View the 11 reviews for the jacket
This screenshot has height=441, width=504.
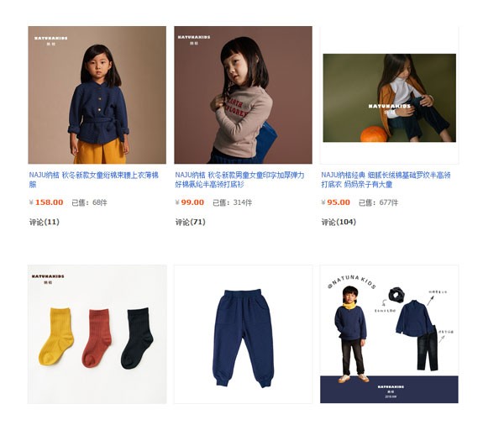click(45, 222)
